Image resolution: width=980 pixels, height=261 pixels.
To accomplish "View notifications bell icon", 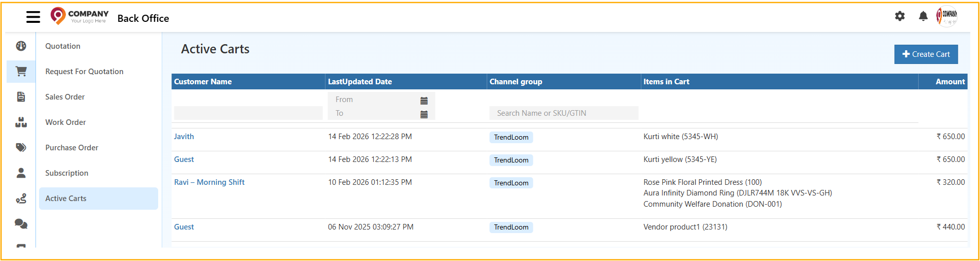I will coord(923,16).
